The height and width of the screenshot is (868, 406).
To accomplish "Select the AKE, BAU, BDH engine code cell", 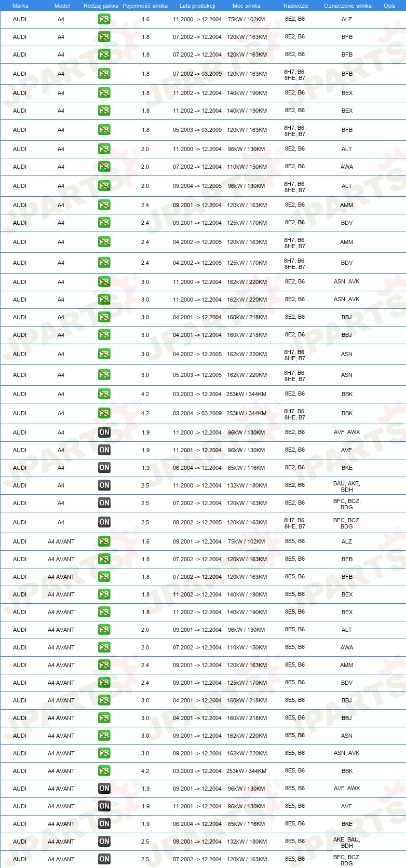I will pos(347,843).
